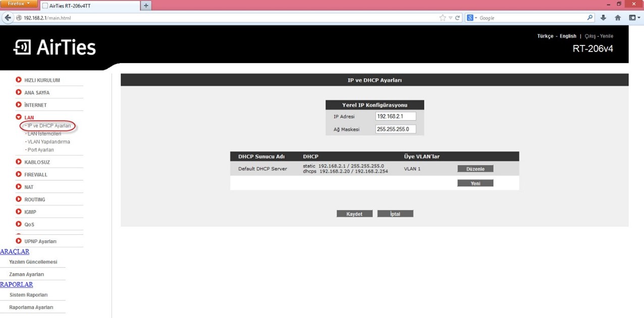Screen dimensions: 644x318
Task: Click the Çıkış logout link
Action: [590, 36]
